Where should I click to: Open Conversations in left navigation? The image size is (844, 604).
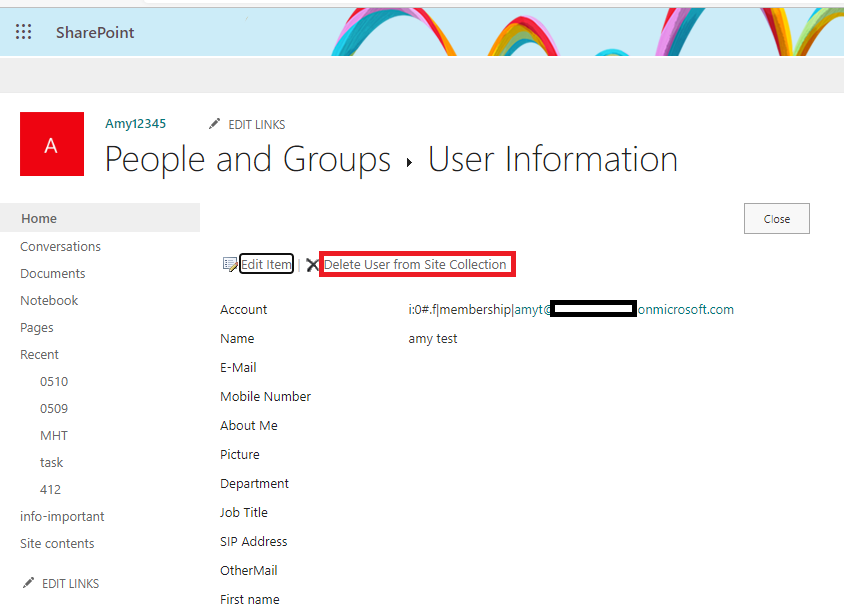click(x=60, y=247)
